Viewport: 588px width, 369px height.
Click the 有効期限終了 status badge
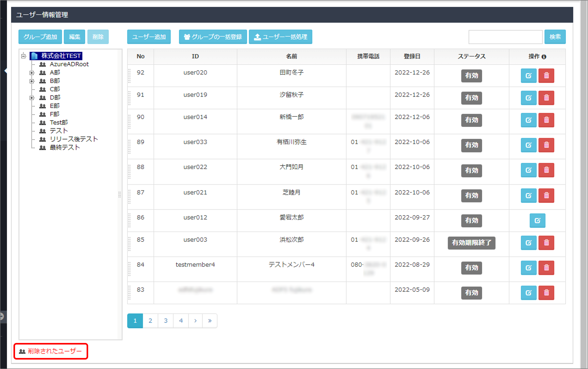coord(472,243)
